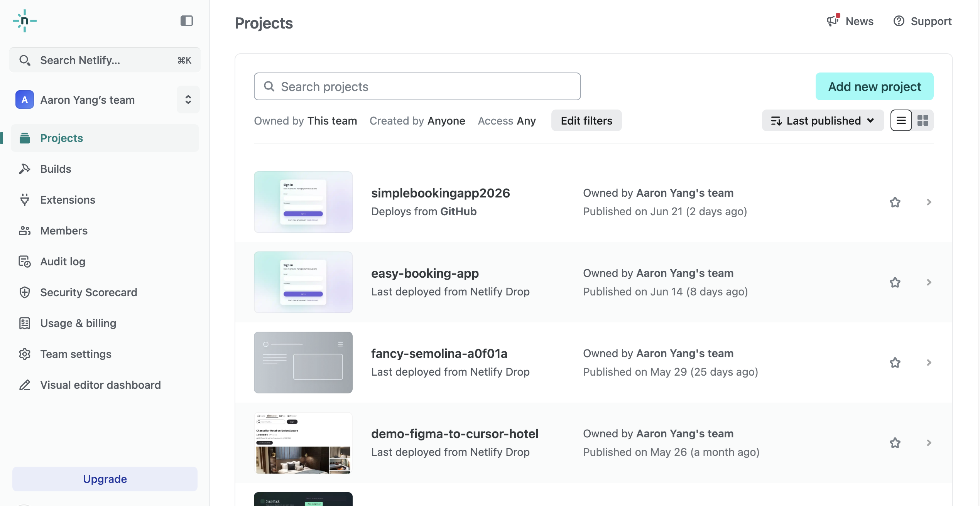Open Security Scorecard page
980x506 pixels.
pos(105,292)
